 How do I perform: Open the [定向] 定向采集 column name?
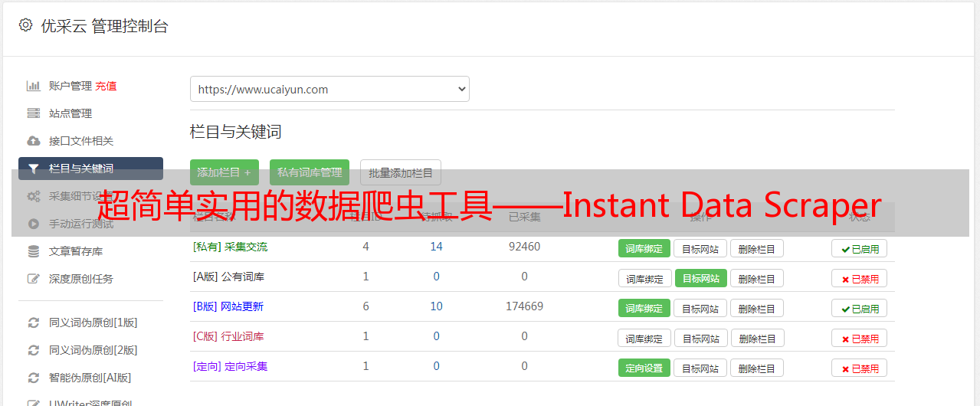231,366
